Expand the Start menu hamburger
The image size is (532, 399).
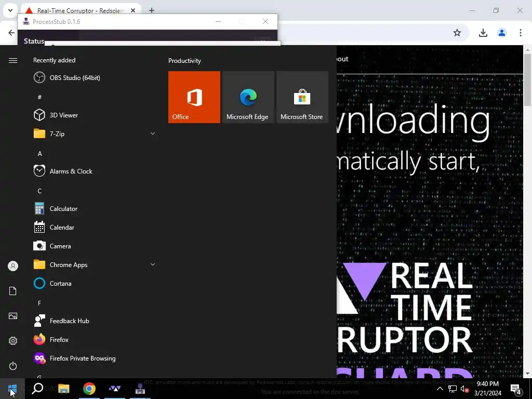[x=13, y=60]
